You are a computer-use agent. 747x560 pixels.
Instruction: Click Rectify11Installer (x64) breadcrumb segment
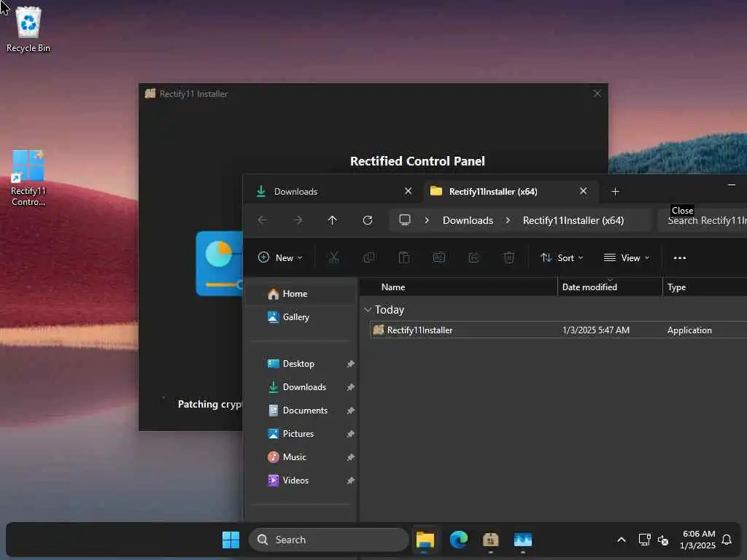(573, 220)
